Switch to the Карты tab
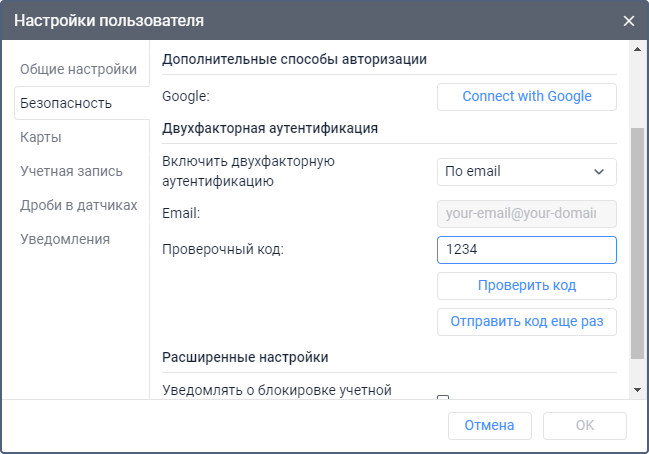649x454 pixels. pyautogui.click(x=41, y=137)
